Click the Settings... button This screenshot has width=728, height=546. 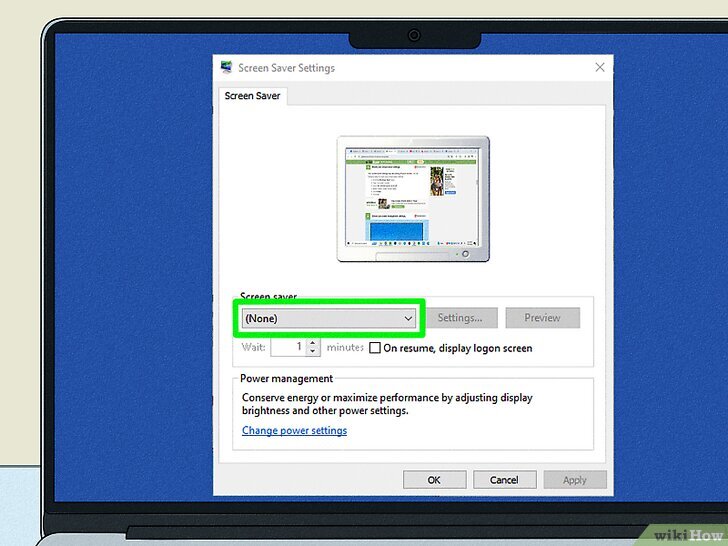tap(460, 318)
